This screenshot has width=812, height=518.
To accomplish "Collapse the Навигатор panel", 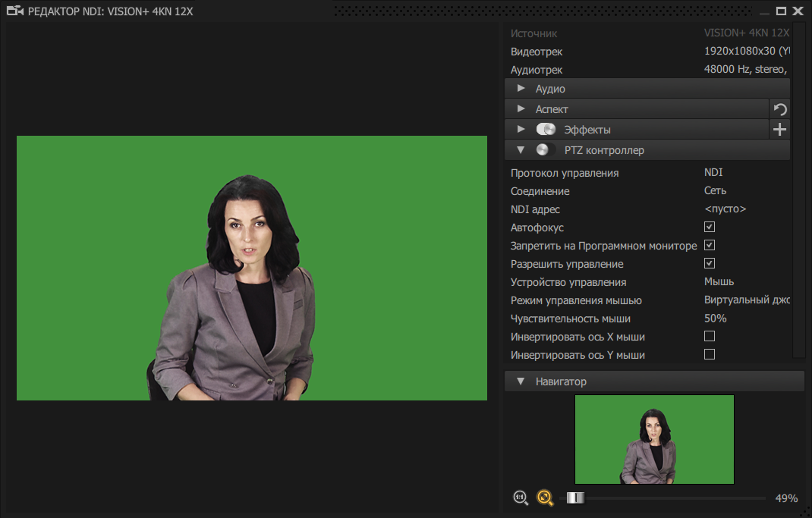I will [x=521, y=381].
